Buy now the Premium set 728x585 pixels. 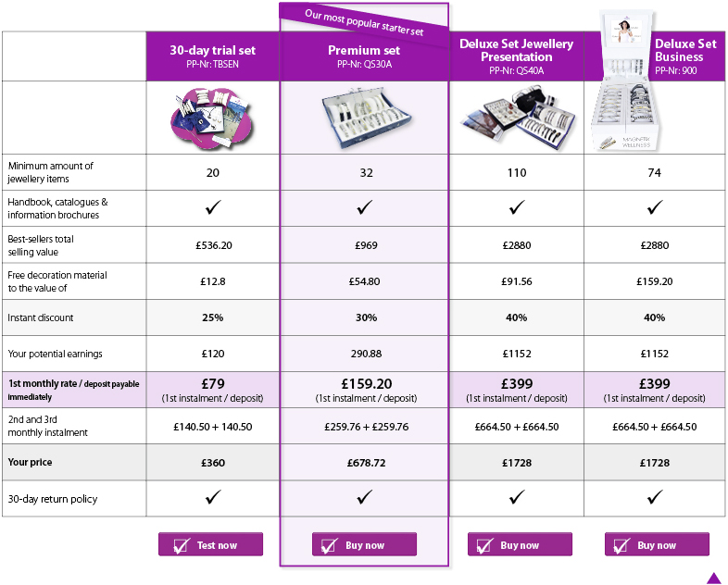[365, 544]
